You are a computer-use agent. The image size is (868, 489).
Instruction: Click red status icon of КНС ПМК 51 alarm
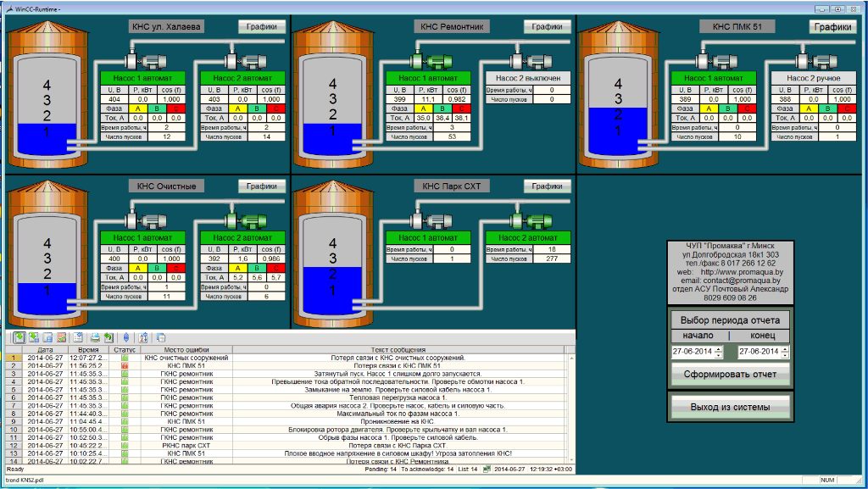(x=125, y=365)
